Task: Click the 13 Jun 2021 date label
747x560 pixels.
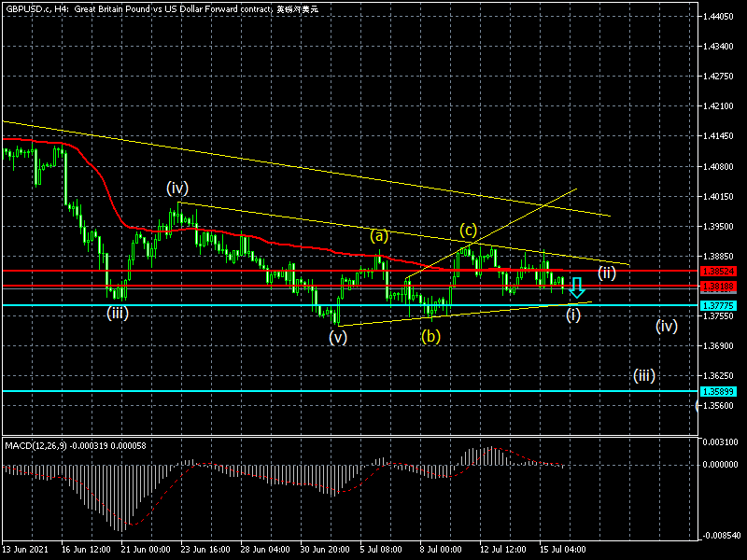Action: [26, 550]
